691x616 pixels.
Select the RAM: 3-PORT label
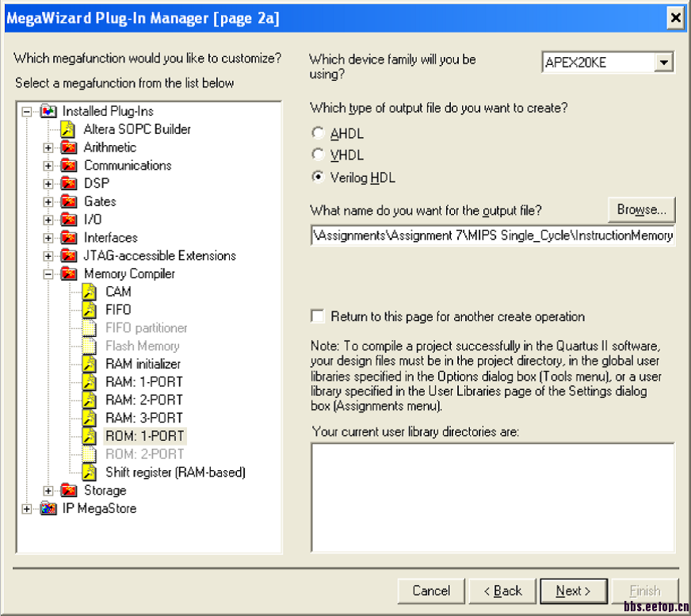pos(144,418)
